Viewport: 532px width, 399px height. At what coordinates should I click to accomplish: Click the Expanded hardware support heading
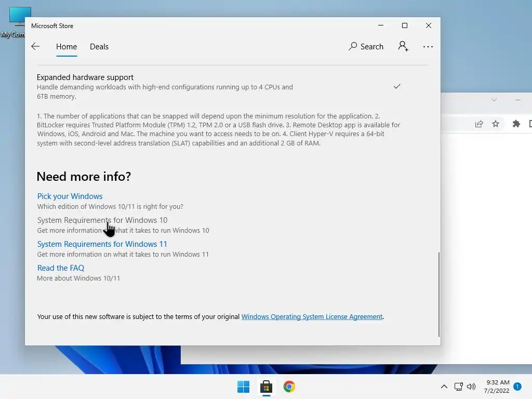pos(85,77)
